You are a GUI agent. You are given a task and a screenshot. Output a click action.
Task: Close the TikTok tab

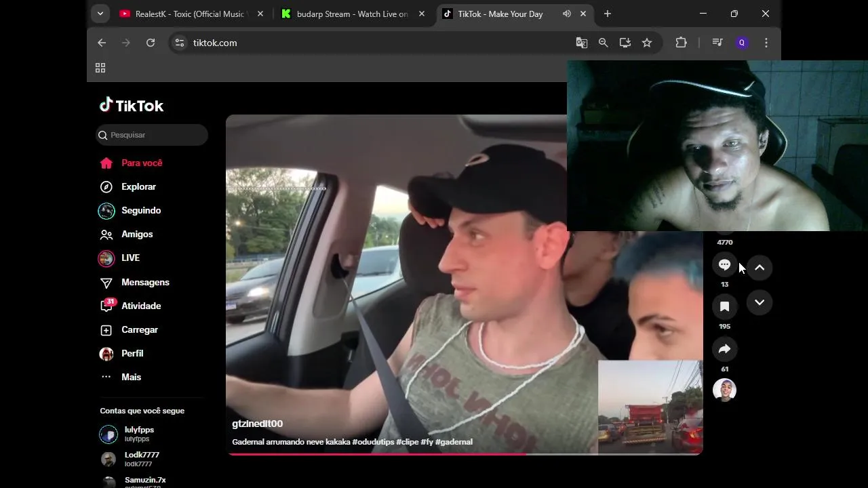(x=583, y=14)
